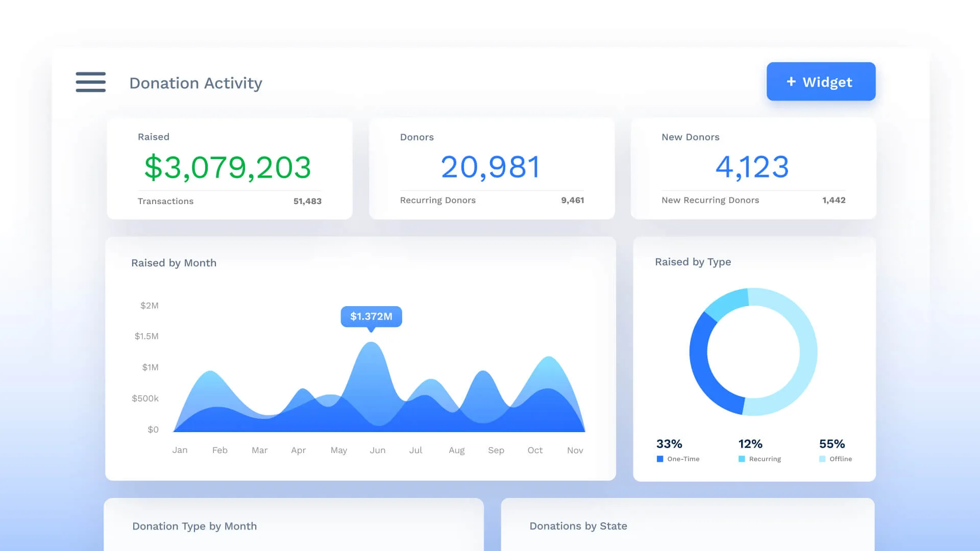Click the Recurring legend color square
The height and width of the screenshot is (551, 980).
(742, 459)
